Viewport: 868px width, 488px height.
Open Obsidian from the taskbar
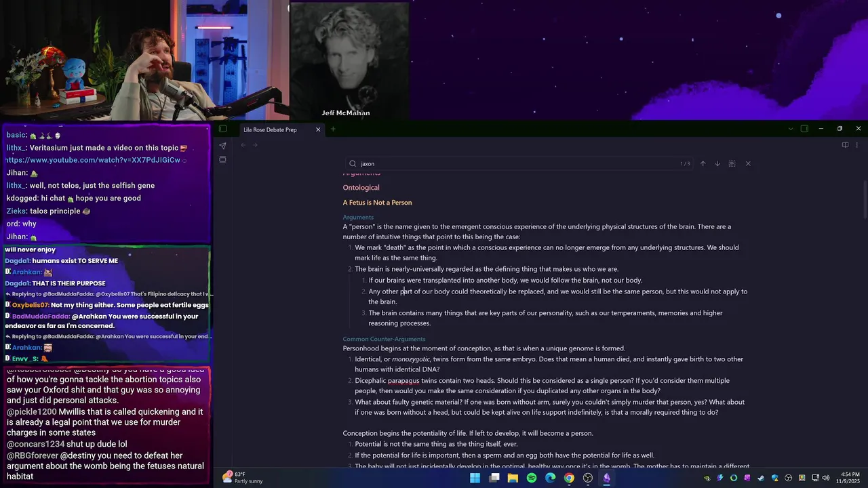point(607,478)
